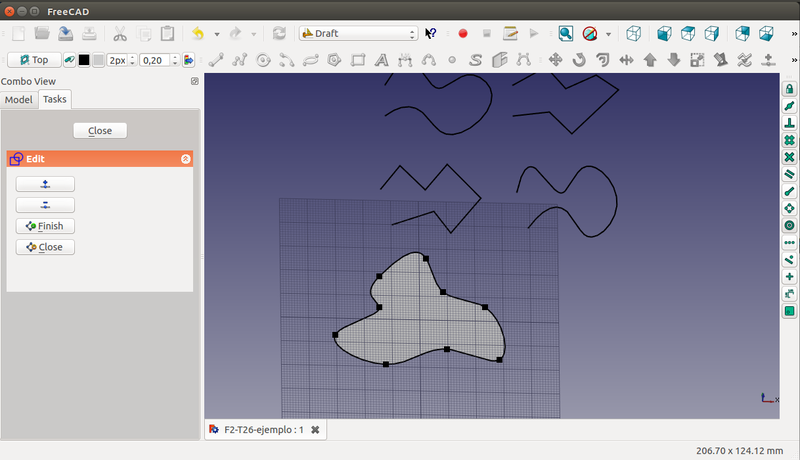This screenshot has height=460, width=800.
Task: Click the Undo arrow icon
Action: (x=198, y=33)
